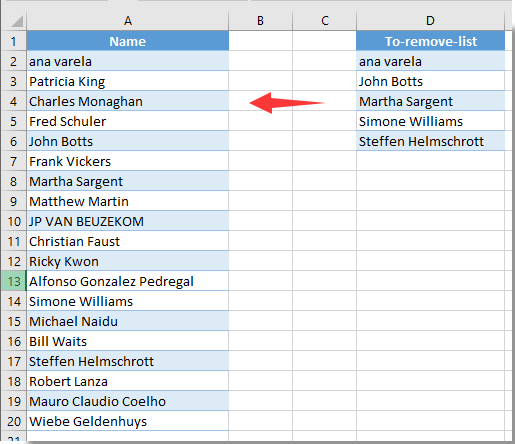Click the select-all triangle corner icon
The image size is (515, 444).
pos(17,21)
